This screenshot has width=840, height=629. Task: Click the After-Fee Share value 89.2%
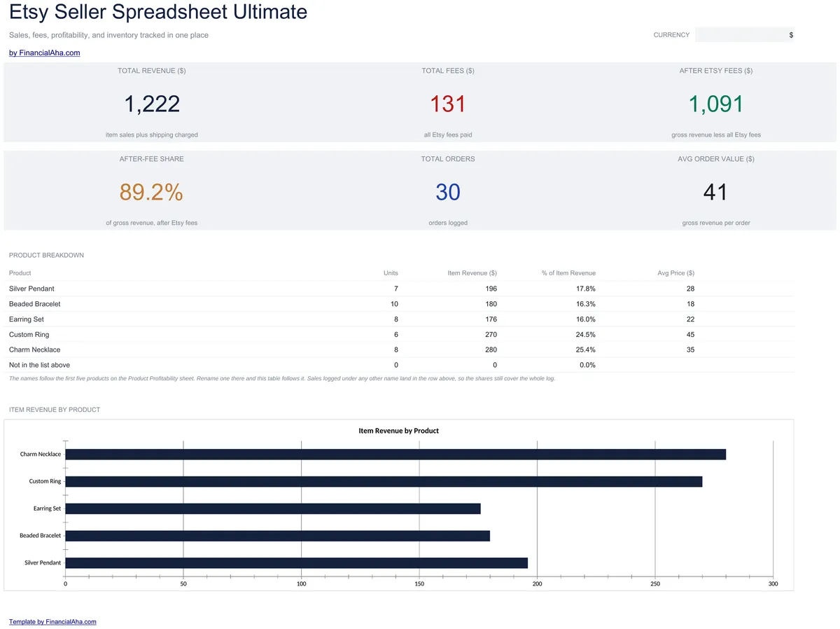tap(151, 192)
